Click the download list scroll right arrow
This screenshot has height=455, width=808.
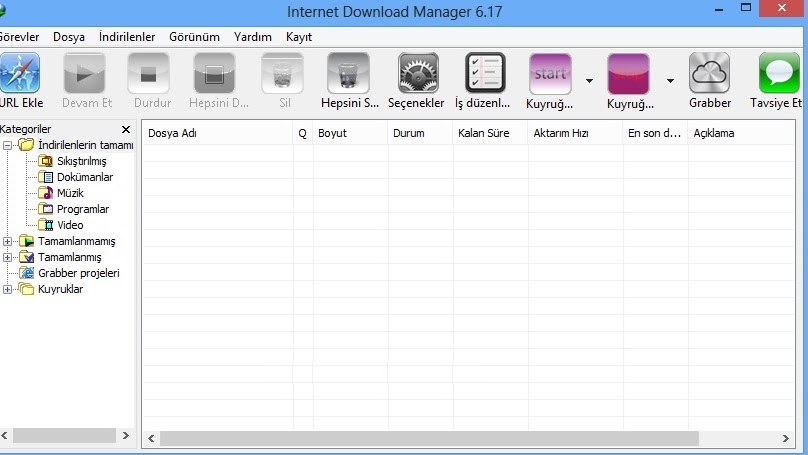click(785, 439)
